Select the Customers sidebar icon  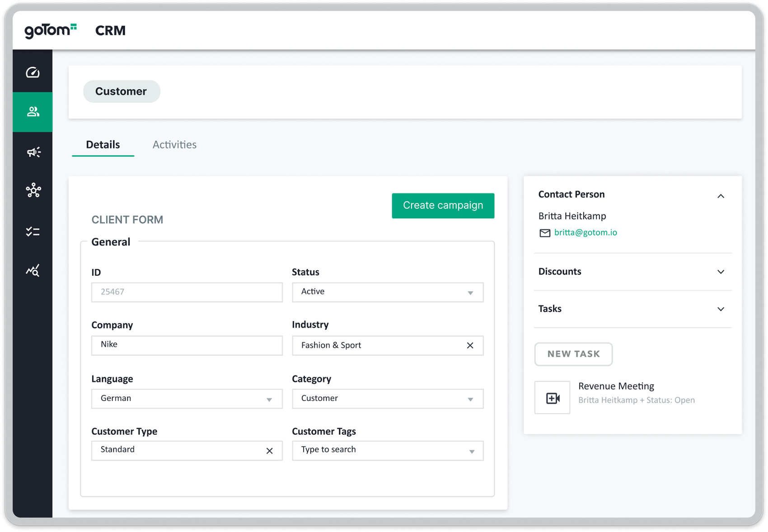(33, 112)
